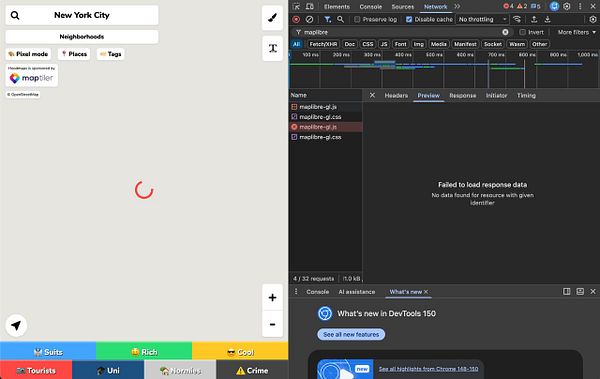Open See all highlights from Chrome link
Screen dimensions: 600x379
coord(428,369)
